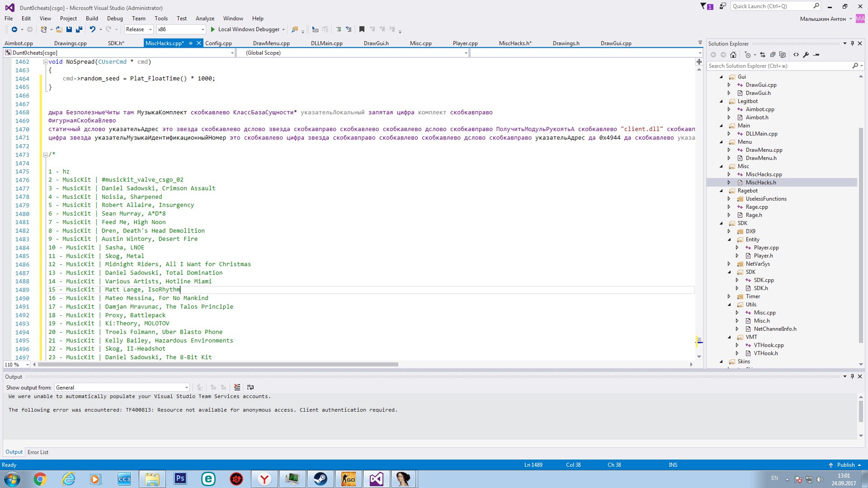Click the Save All icon
The width and height of the screenshot is (868, 488).
(x=79, y=29)
